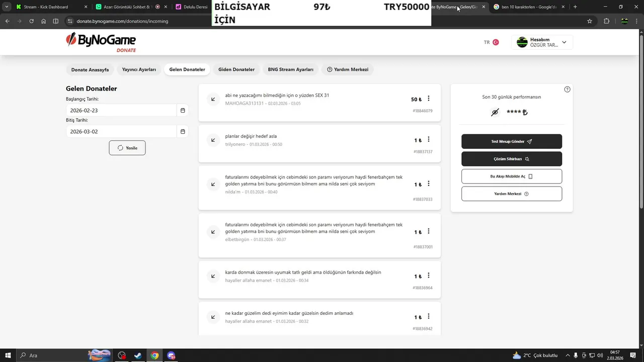Bookmark this page with the star icon

[x=590, y=21]
